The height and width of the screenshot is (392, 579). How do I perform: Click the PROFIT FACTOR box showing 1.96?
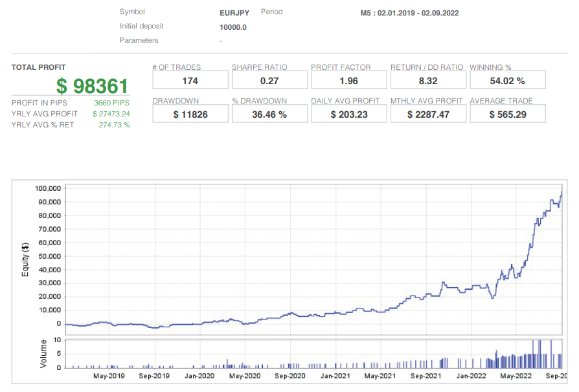tap(348, 80)
